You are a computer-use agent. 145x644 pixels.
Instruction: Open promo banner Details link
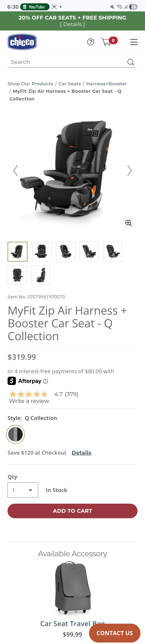point(72,24)
